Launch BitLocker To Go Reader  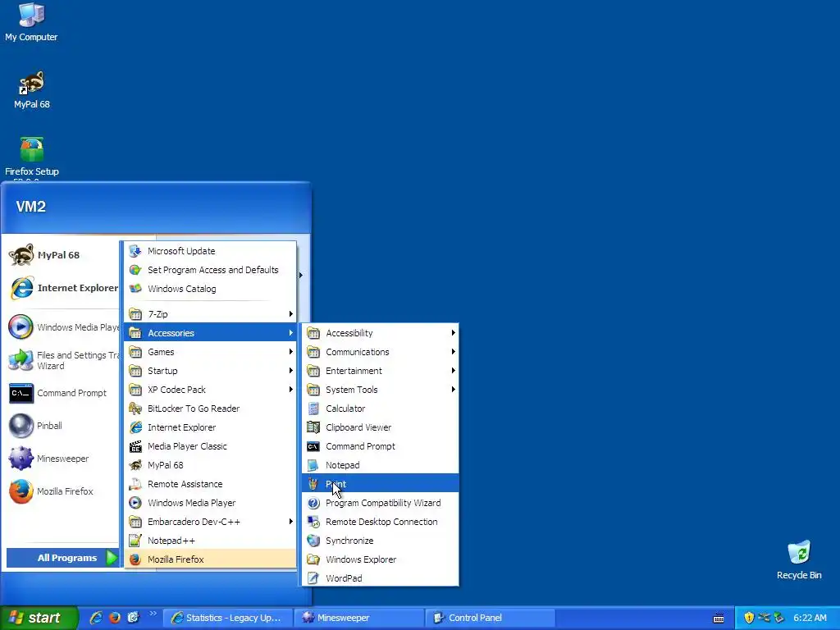211,409
